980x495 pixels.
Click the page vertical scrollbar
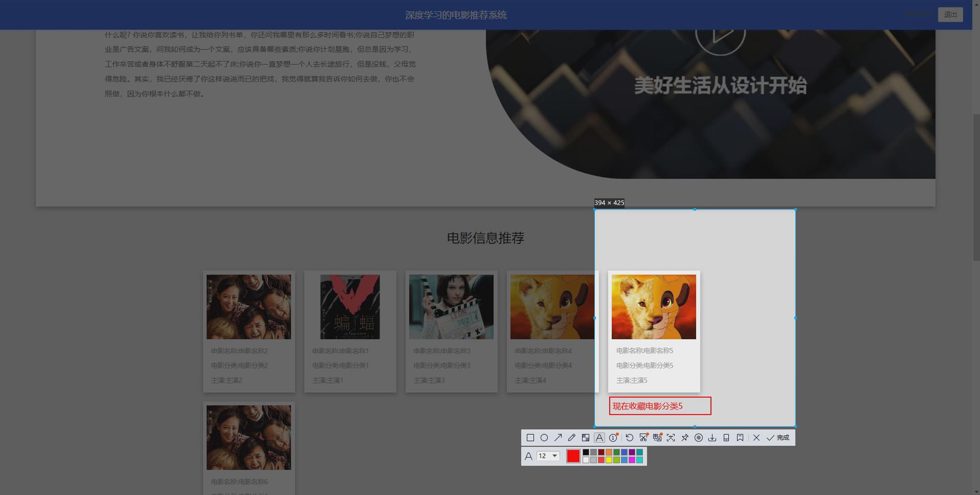click(976, 187)
